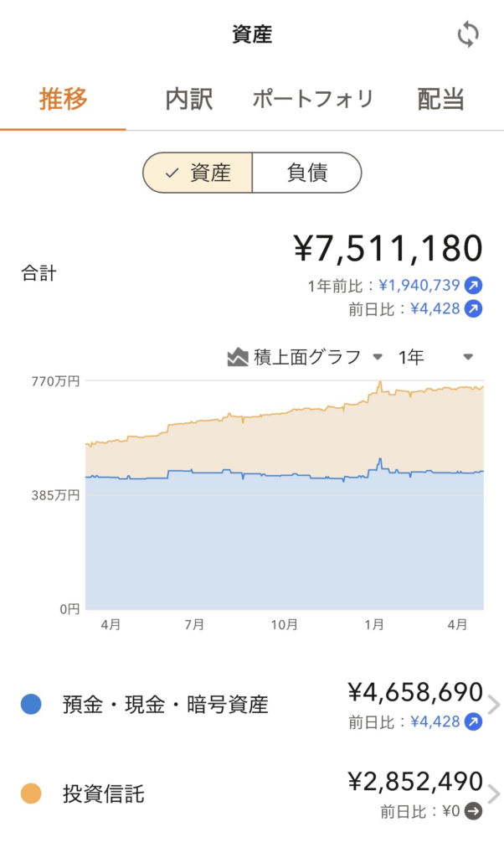The image size is (504, 858).
Task: Go to the 配当 tab
Action: coord(440,100)
